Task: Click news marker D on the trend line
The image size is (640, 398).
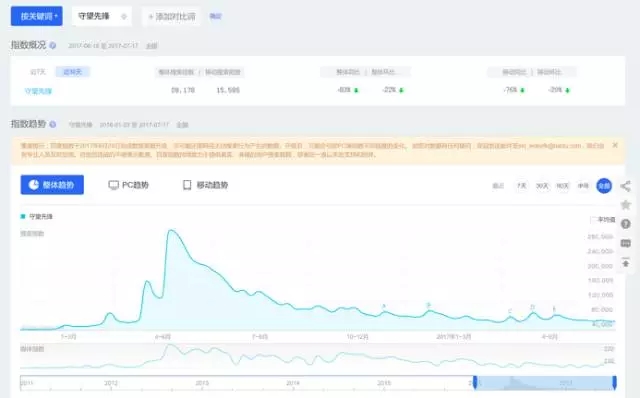Action: pos(532,307)
